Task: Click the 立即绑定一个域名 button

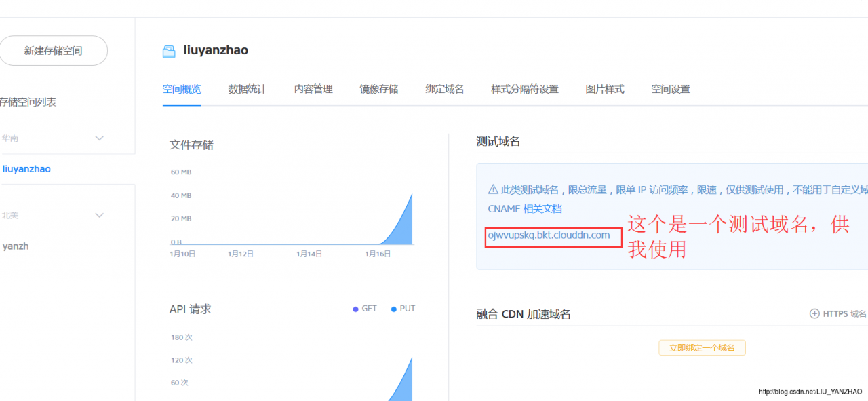Action: (702, 347)
